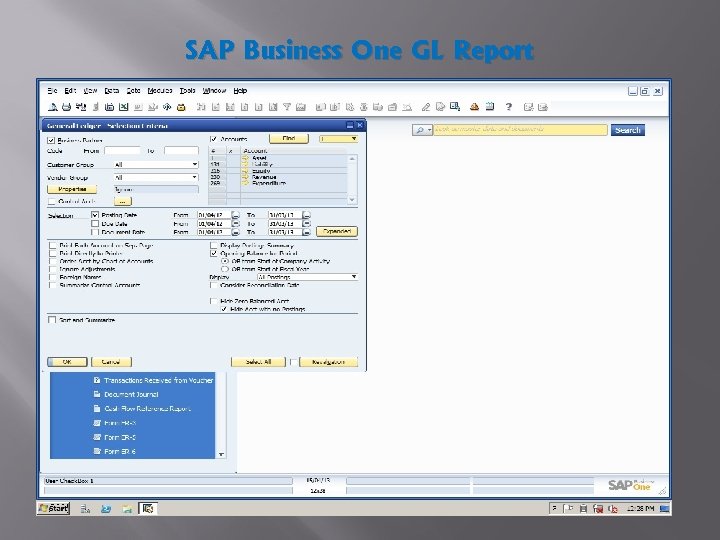The width and height of the screenshot is (720, 540).
Task: Click the Windows Start button
Action: click(x=53, y=508)
